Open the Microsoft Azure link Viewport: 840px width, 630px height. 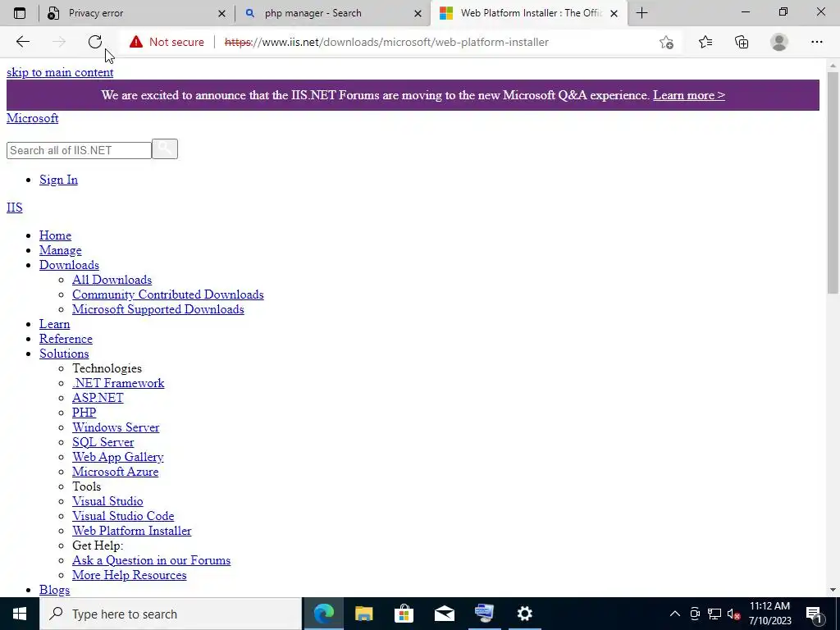pos(115,472)
